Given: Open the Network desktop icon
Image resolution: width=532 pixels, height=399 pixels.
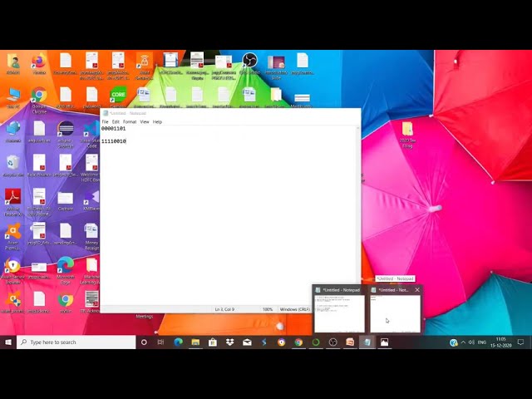Looking at the screenshot, I should 13,131.
